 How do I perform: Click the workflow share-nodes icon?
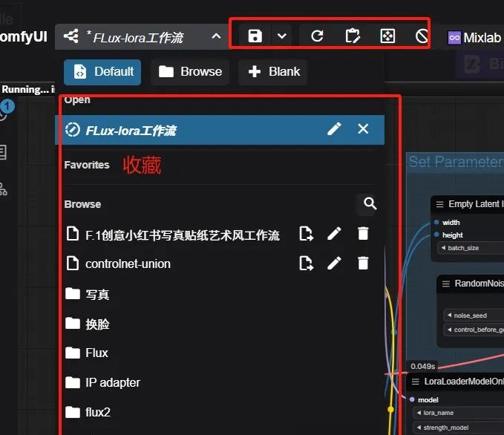pyautogui.click(x=71, y=36)
